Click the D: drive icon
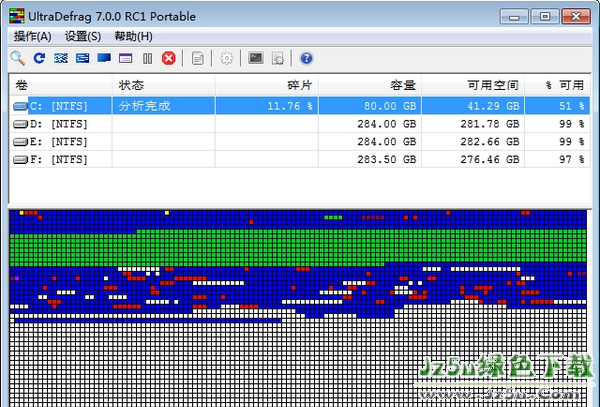The width and height of the screenshot is (600, 407). pyautogui.click(x=20, y=124)
